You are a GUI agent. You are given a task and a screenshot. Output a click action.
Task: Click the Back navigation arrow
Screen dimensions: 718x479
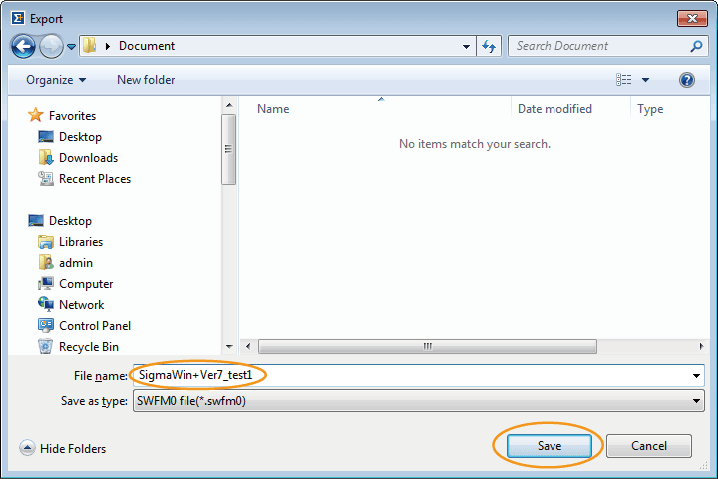[x=24, y=46]
